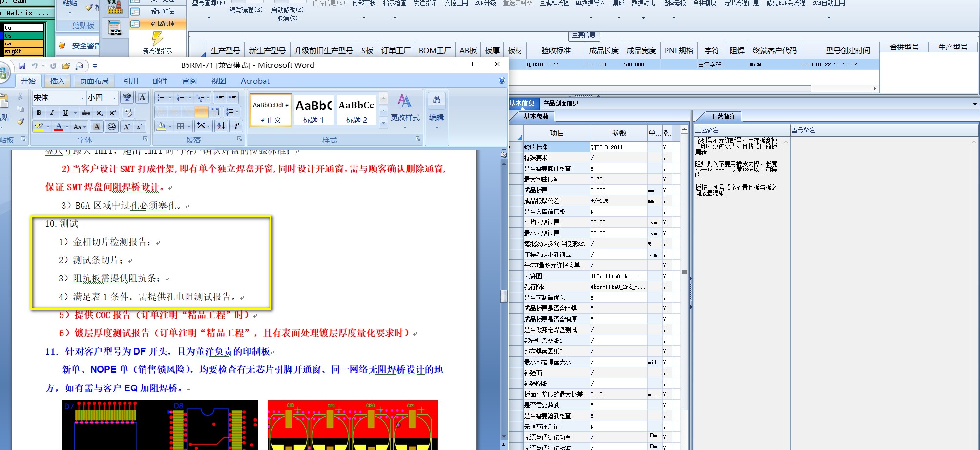Screen dimensions: 980x450
Task: Click 设计算法 menu button
Action: pos(157,11)
